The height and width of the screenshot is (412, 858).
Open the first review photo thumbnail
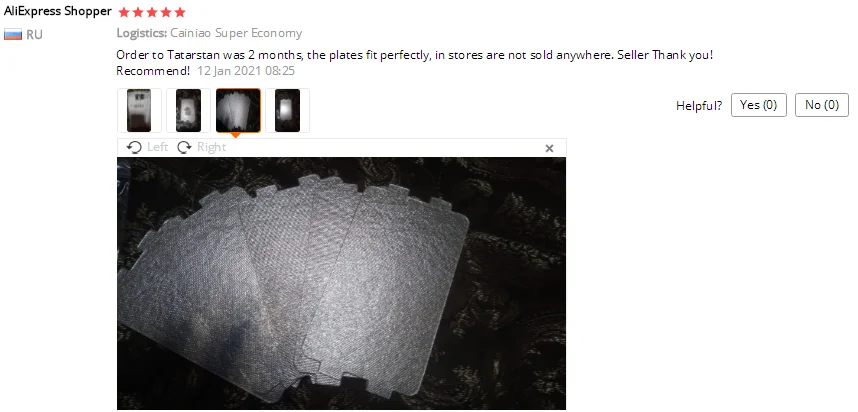(139, 111)
